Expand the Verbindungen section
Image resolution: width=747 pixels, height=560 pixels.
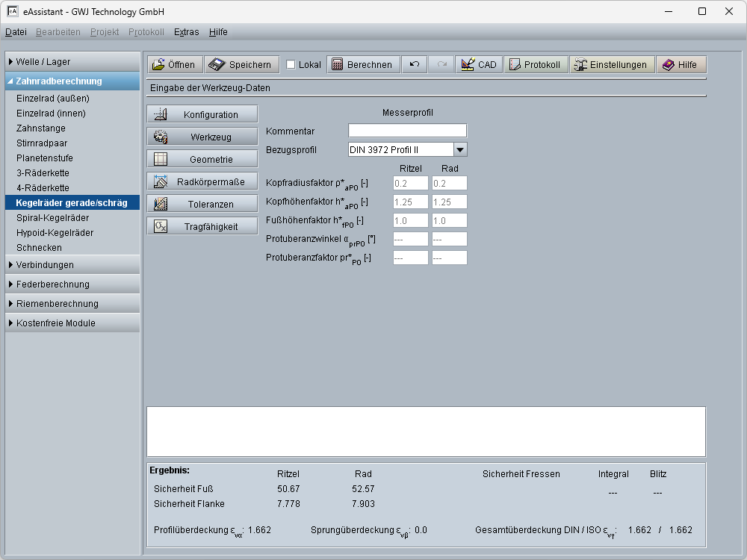point(72,265)
